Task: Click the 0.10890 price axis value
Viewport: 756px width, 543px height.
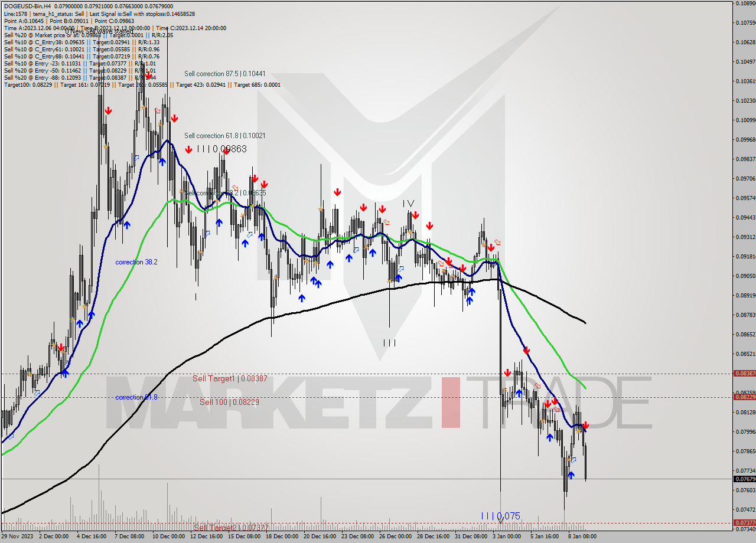Action: [x=745, y=4]
